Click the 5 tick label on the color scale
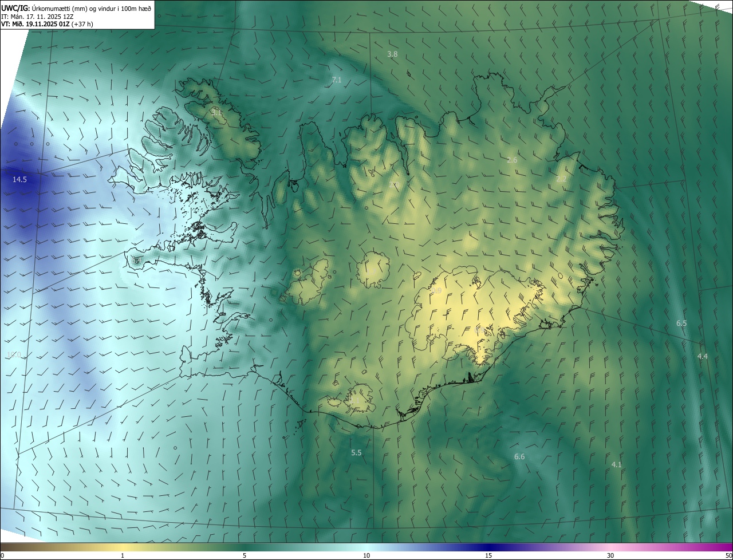The image size is (733, 560). 245,555
